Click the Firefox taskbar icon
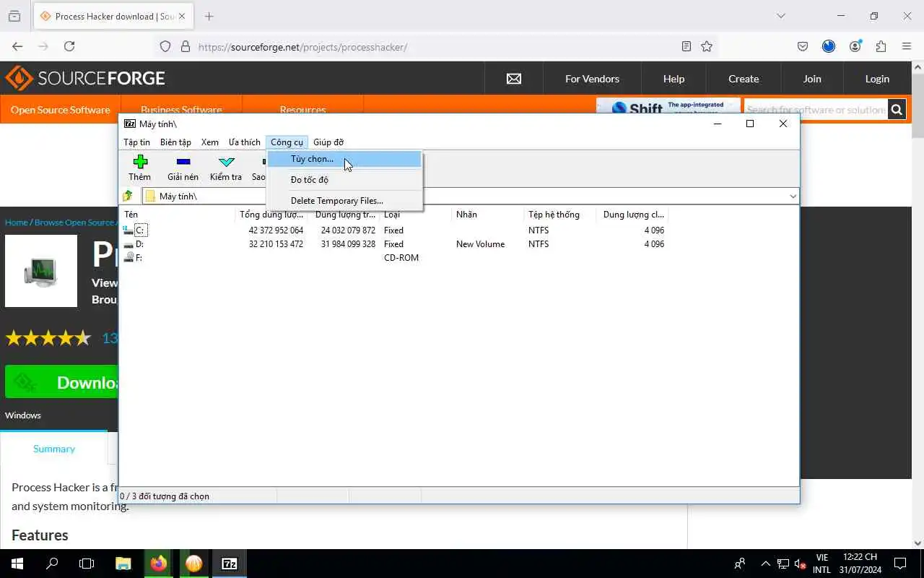The height and width of the screenshot is (578, 924). pos(158,564)
